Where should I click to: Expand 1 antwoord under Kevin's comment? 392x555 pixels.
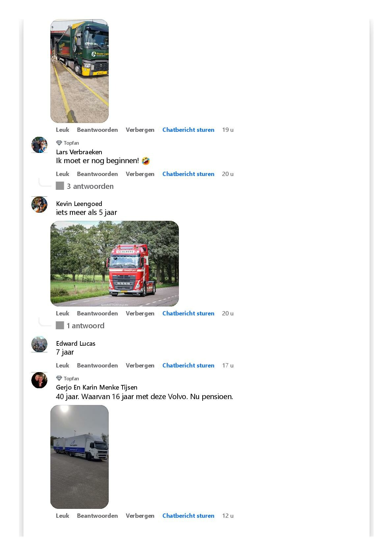point(85,326)
